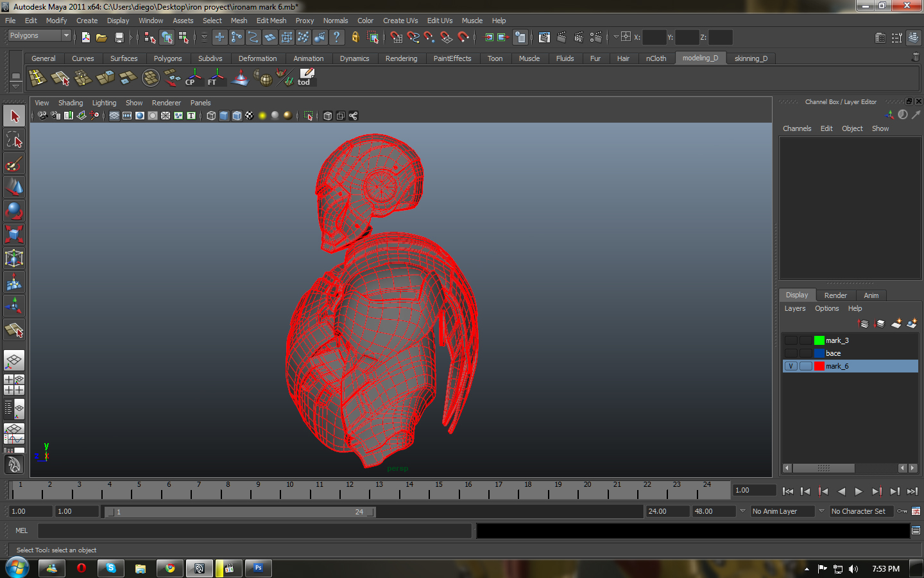Toggle visibility box of mark_3 layer
924x578 pixels.
pyautogui.click(x=791, y=340)
